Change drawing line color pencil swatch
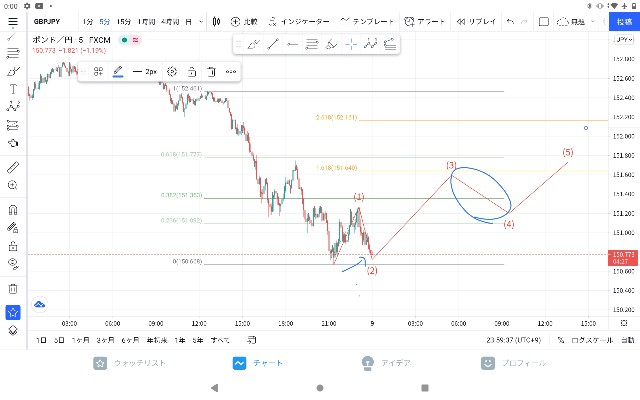Viewport: 640px width, 400px height. pos(118,72)
